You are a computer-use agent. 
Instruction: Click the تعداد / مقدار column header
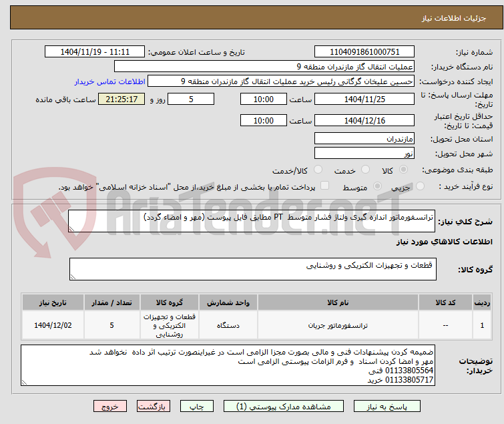[x=111, y=302]
